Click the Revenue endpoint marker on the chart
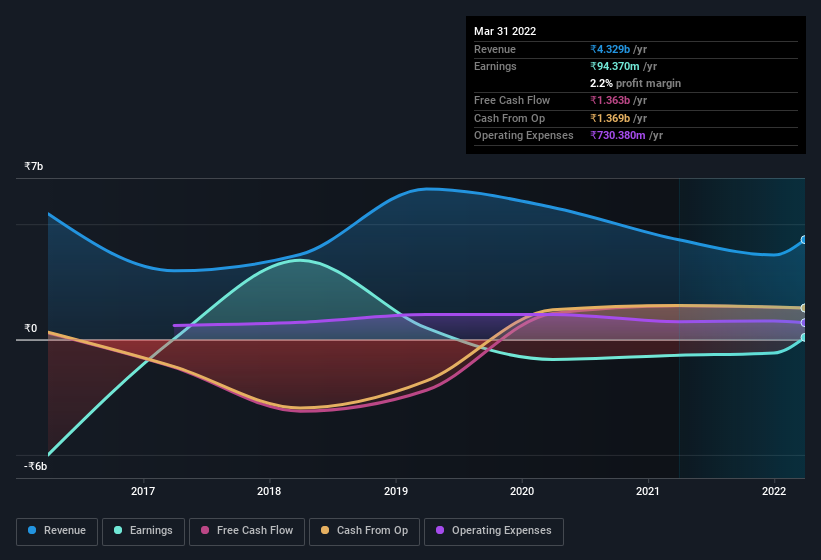Screen dimensions: 821x560 coord(804,240)
